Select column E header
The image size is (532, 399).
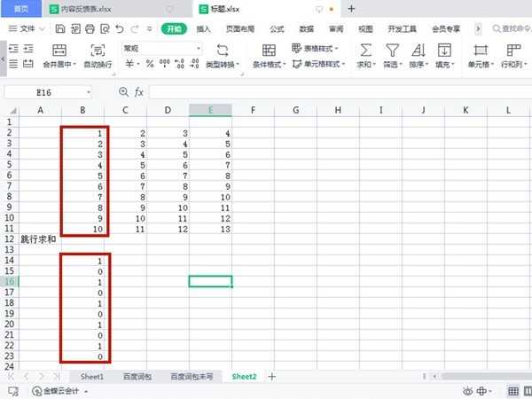(x=210, y=110)
